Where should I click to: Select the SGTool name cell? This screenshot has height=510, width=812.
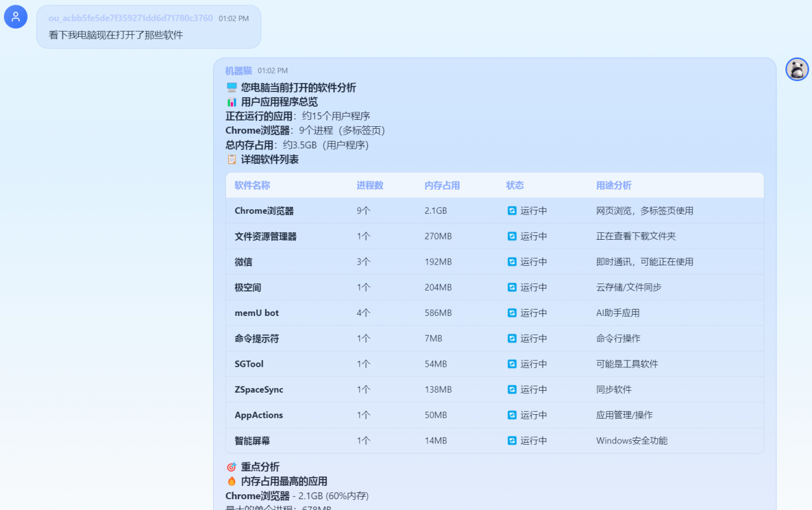(x=249, y=364)
